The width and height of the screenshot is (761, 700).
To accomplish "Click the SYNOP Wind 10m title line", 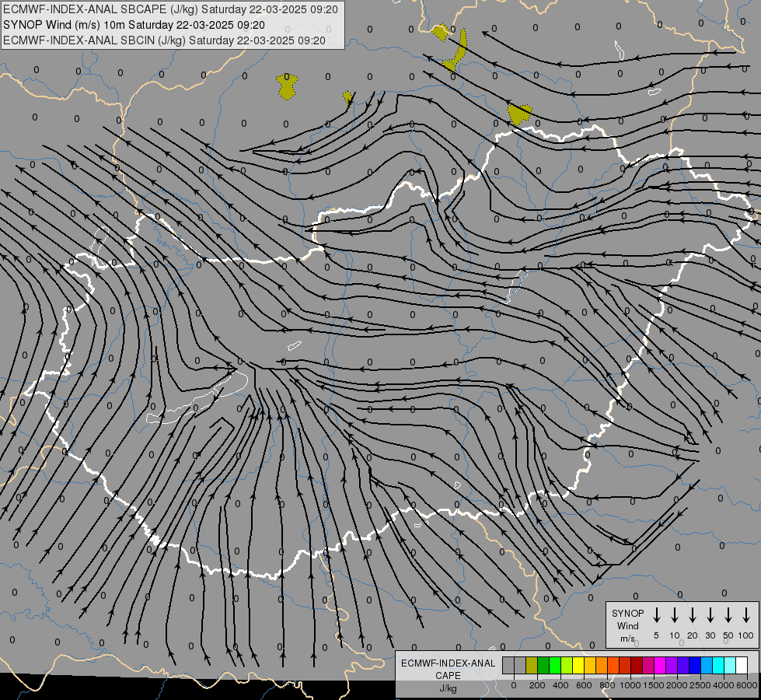I will click(x=134, y=25).
